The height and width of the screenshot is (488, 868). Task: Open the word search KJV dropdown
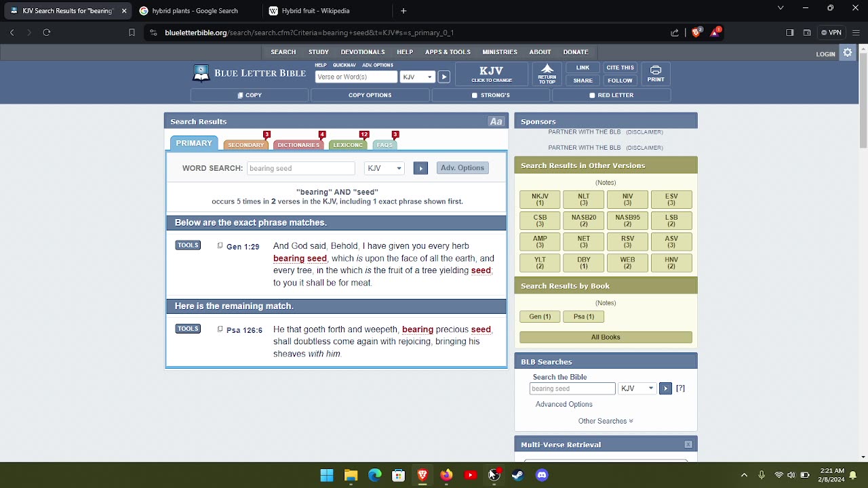click(384, 168)
